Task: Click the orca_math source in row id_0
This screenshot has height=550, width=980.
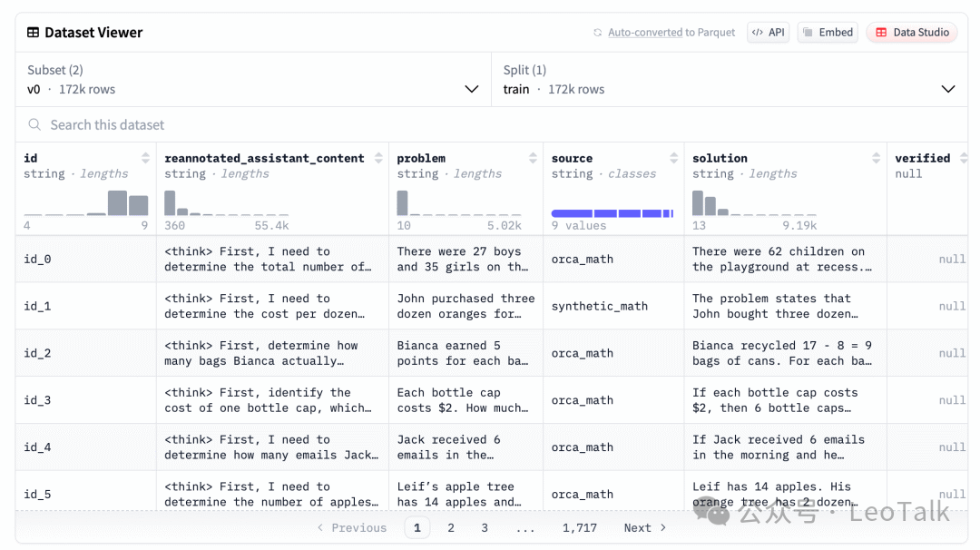Action: [613, 259]
